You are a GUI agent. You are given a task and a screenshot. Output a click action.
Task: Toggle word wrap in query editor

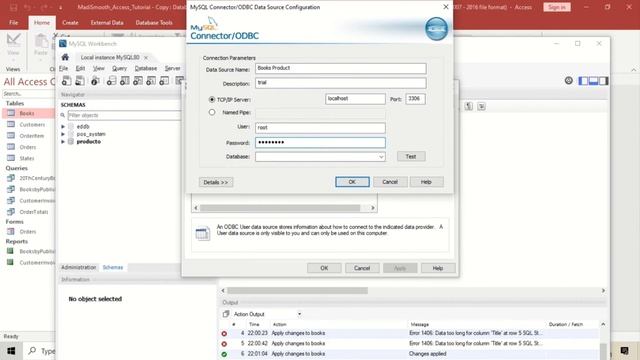(482, 106)
